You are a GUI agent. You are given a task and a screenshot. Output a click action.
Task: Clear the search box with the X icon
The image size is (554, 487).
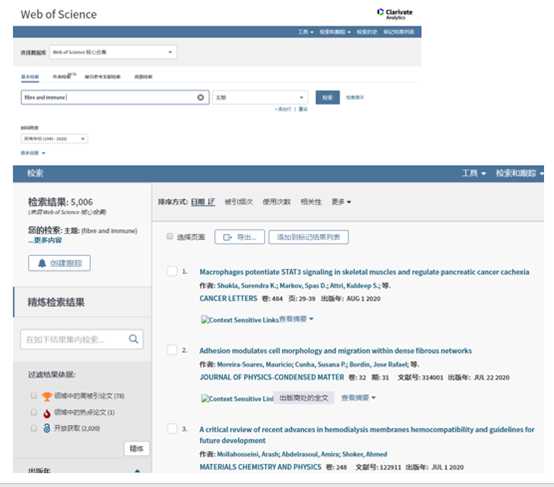click(x=200, y=98)
